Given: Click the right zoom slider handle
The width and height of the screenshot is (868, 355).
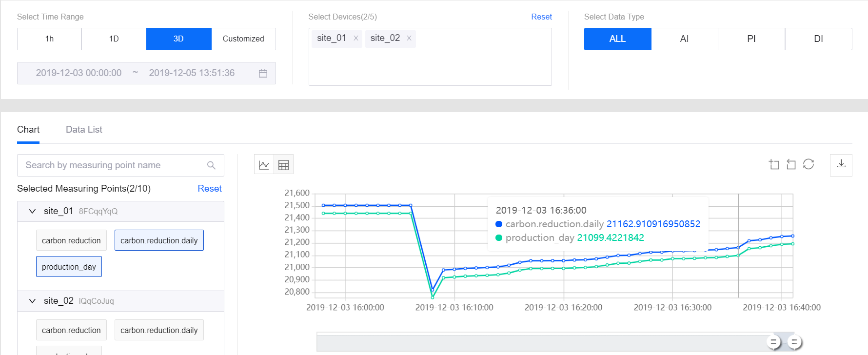Looking at the screenshot, I should 794,342.
